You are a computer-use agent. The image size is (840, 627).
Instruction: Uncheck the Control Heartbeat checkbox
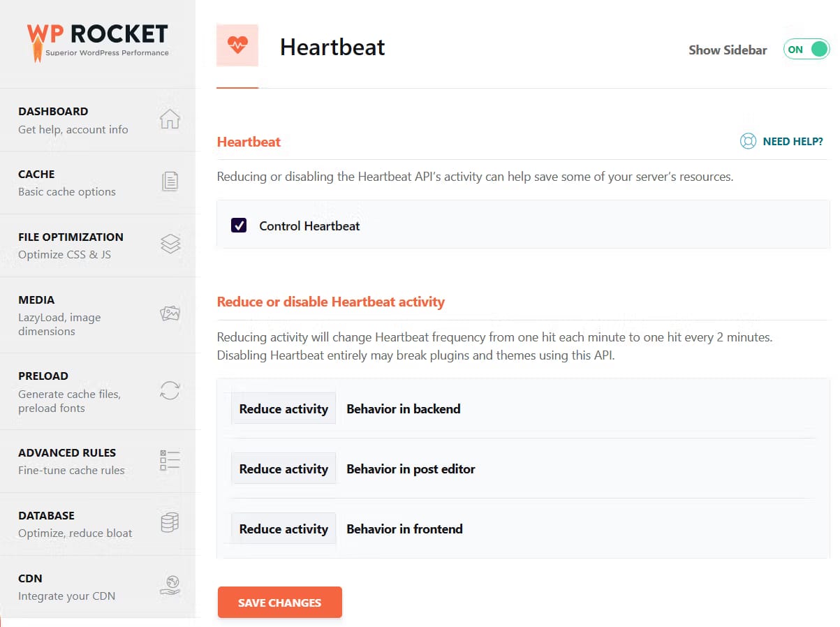pos(238,226)
